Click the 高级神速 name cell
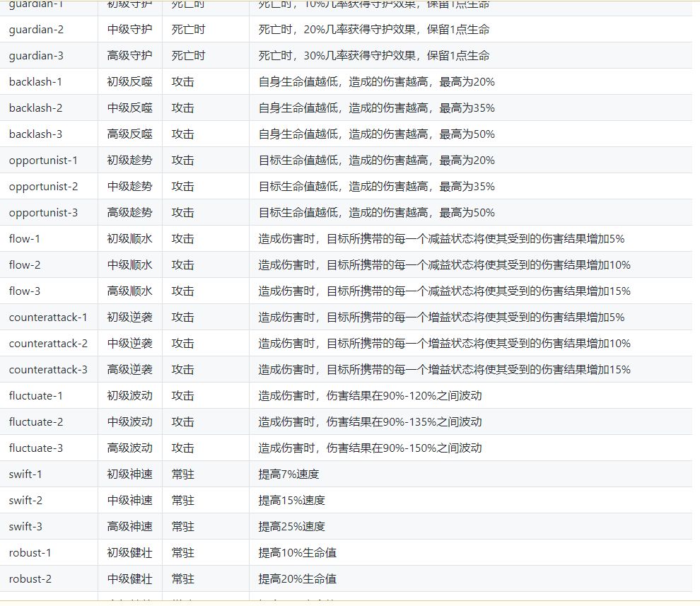This screenshot has height=606, width=700. [x=130, y=527]
